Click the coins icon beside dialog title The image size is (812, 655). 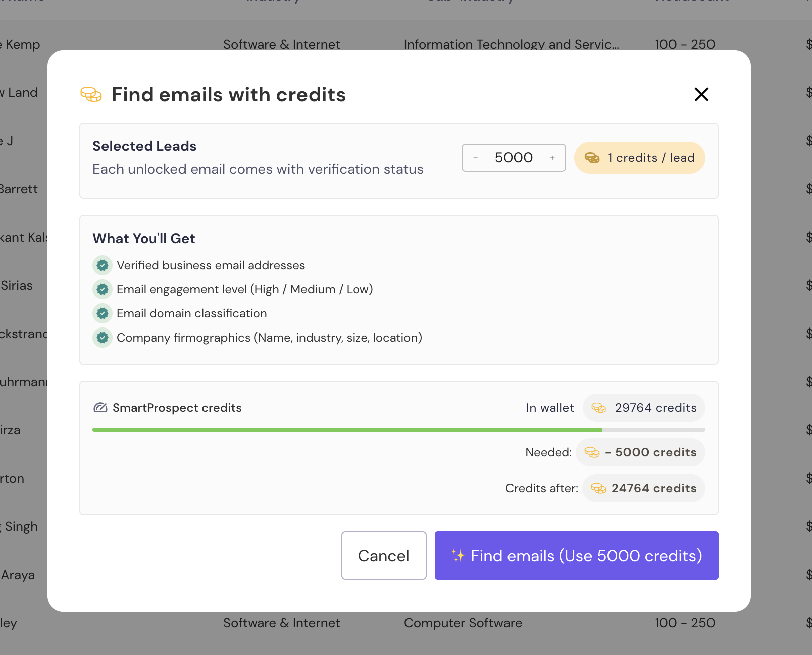(91, 94)
